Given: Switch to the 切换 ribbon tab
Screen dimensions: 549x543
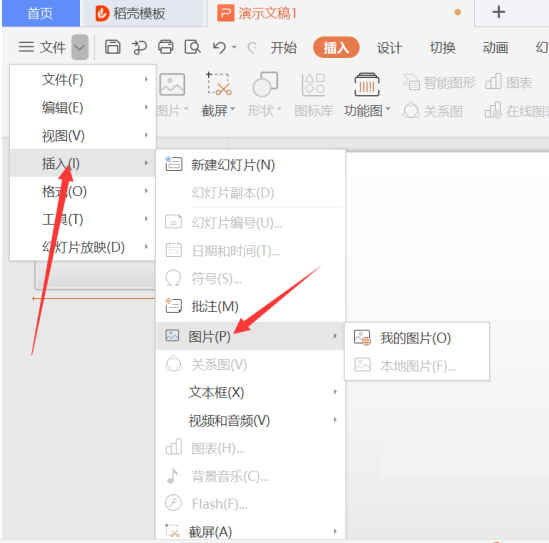Looking at the screenshot, I should coord(443,47).
